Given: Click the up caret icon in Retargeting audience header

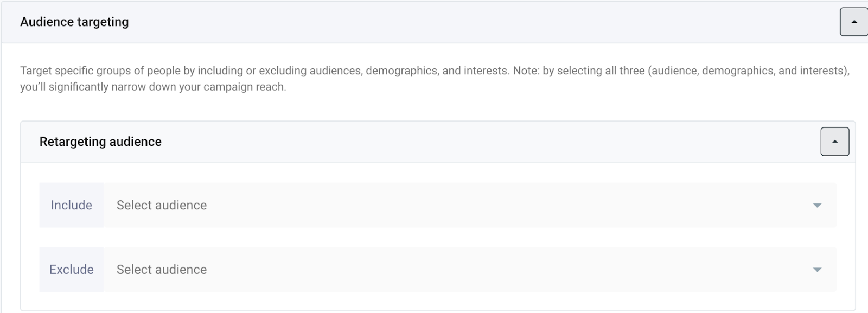Looking at the screenshot, I should (835, 142).
